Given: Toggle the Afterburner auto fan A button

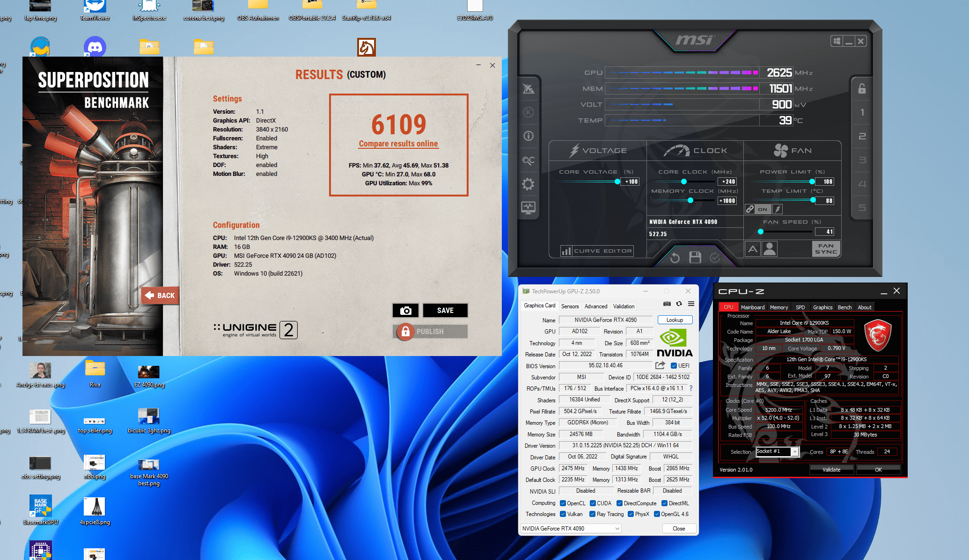Looking at the screenshot, I should coord(753,249).
